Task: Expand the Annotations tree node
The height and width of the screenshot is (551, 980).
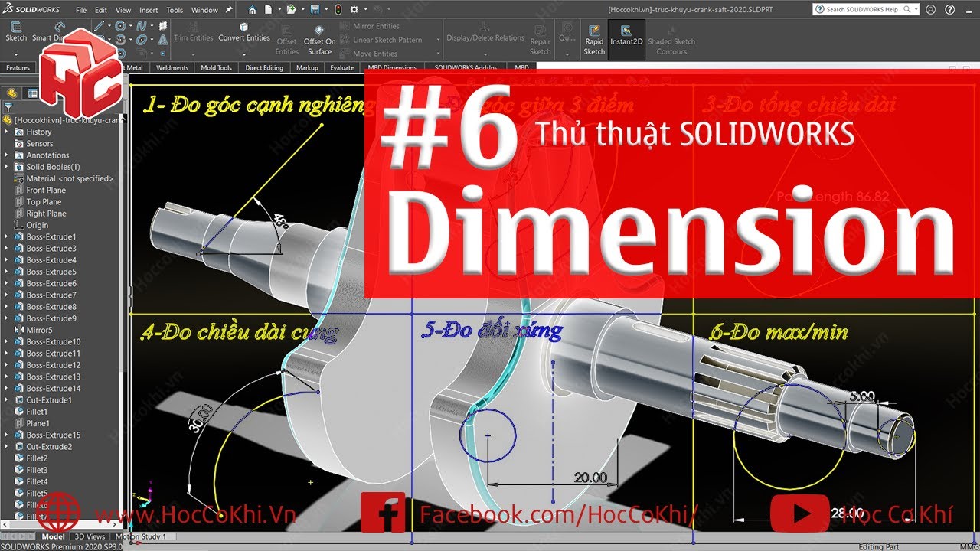Action: (8, 155)
